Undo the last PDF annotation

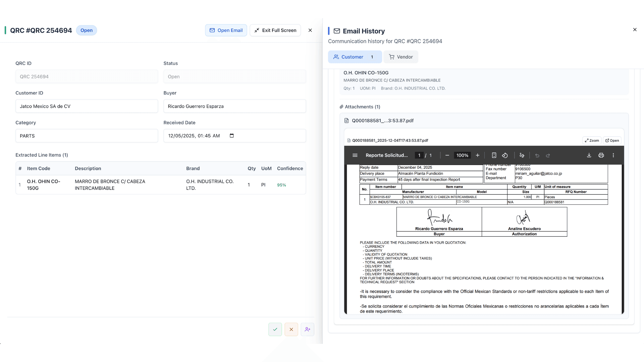(537, 155)
